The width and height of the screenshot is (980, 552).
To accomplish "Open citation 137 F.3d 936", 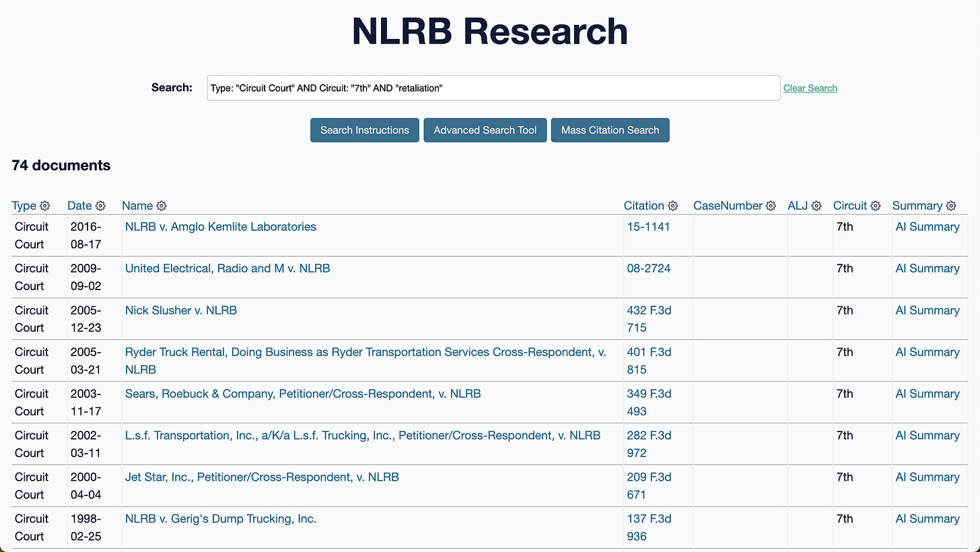I will coord(650,528).
